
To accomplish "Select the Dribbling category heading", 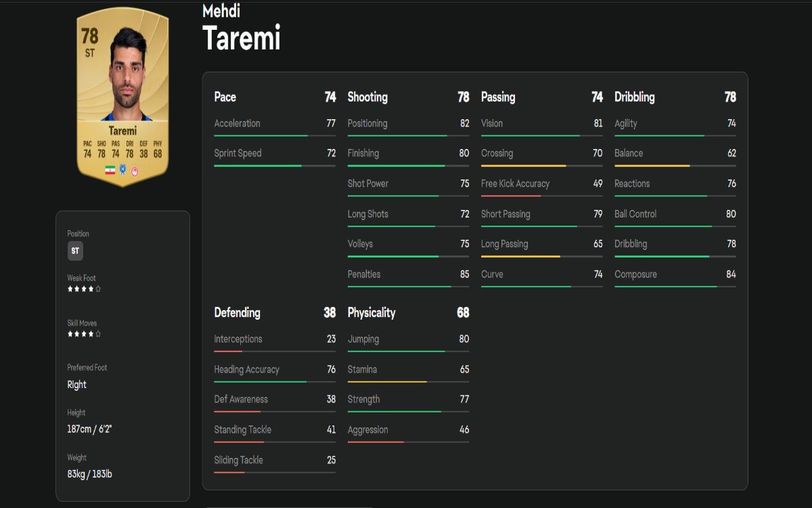I will point(635,97).
